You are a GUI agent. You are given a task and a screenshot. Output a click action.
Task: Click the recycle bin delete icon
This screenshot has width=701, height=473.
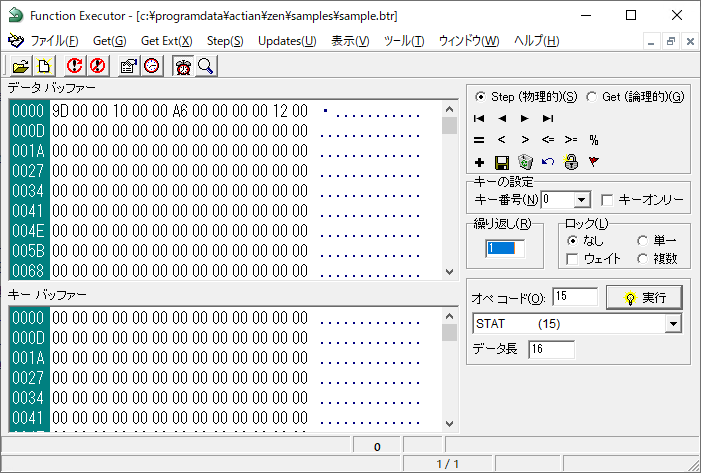(525, 161)
